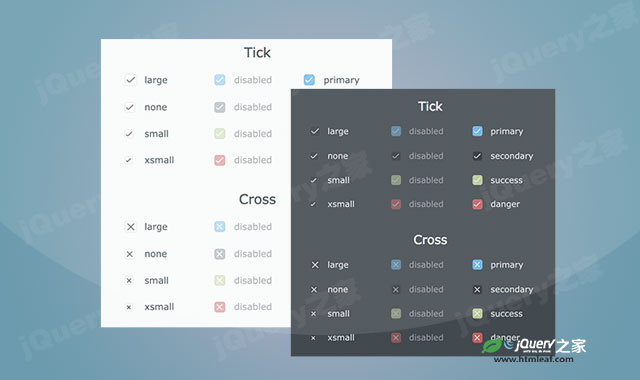Click red disabled cross checkbox in dark panel

pos(396,338)
